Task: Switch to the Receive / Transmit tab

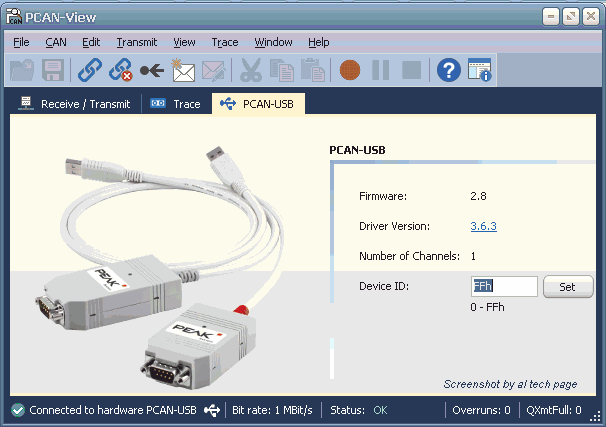Action: coord(74,104)
